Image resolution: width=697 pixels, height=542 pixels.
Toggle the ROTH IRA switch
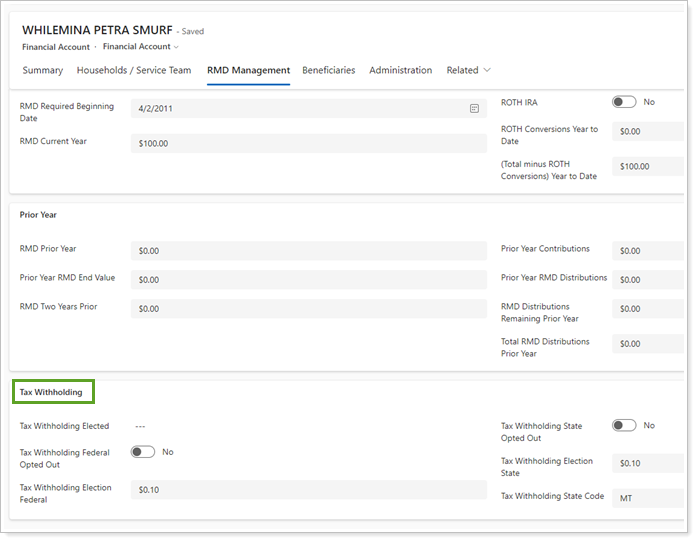coord(624,102)
